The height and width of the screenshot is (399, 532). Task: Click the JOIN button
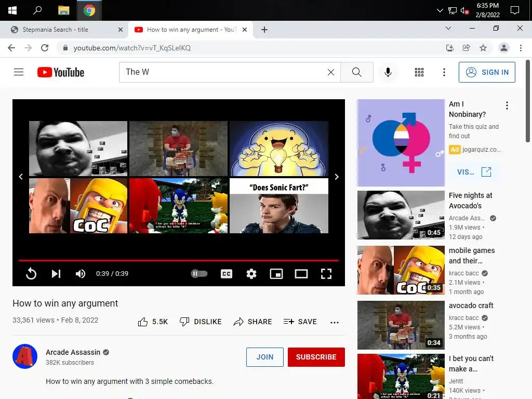[x=264, y=357]
